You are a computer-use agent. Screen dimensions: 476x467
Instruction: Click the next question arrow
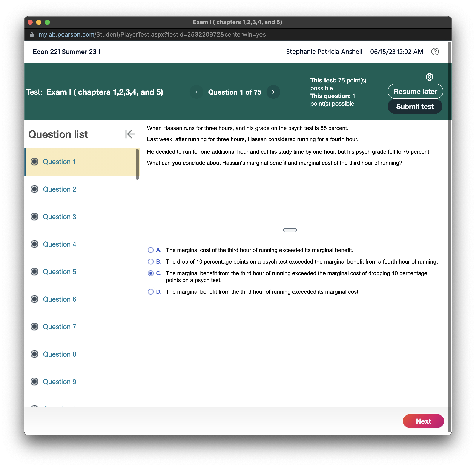pyautogui.click(x=273, y=92)
